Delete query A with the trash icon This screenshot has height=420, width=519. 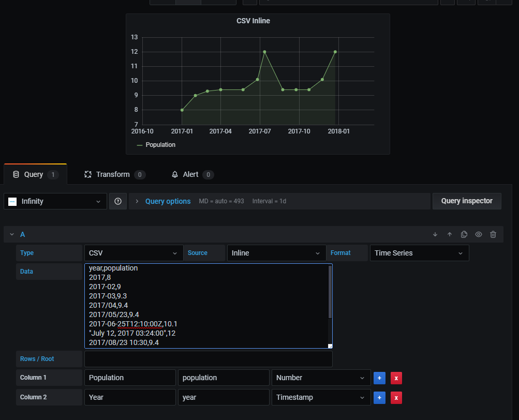[493, 234]
